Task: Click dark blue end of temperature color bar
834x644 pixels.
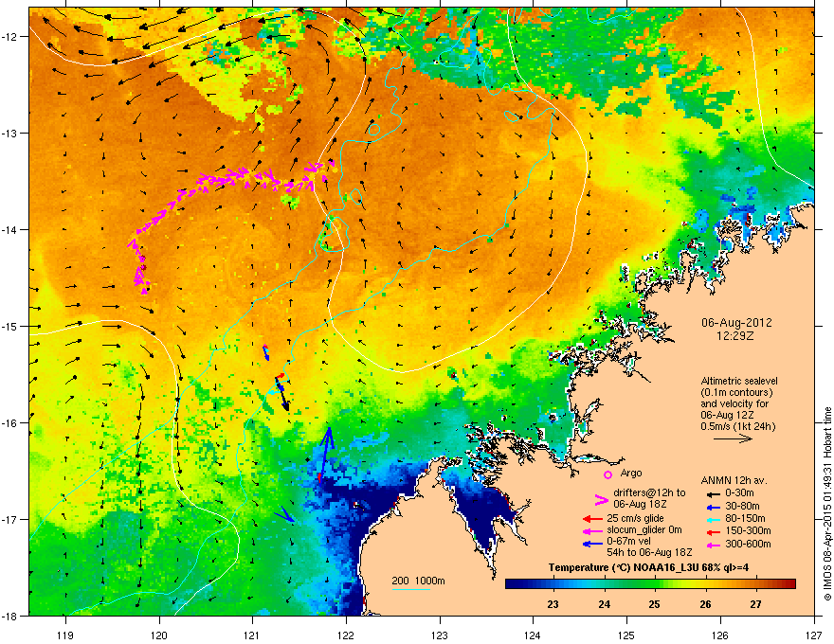Action: point(511,584)
